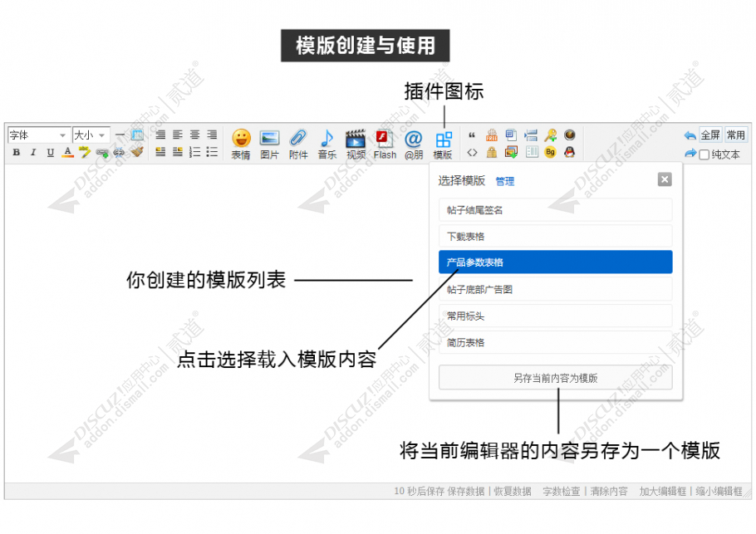
Task: Open the 大小 font size dropdown
Action: click(x=91, y=135)
